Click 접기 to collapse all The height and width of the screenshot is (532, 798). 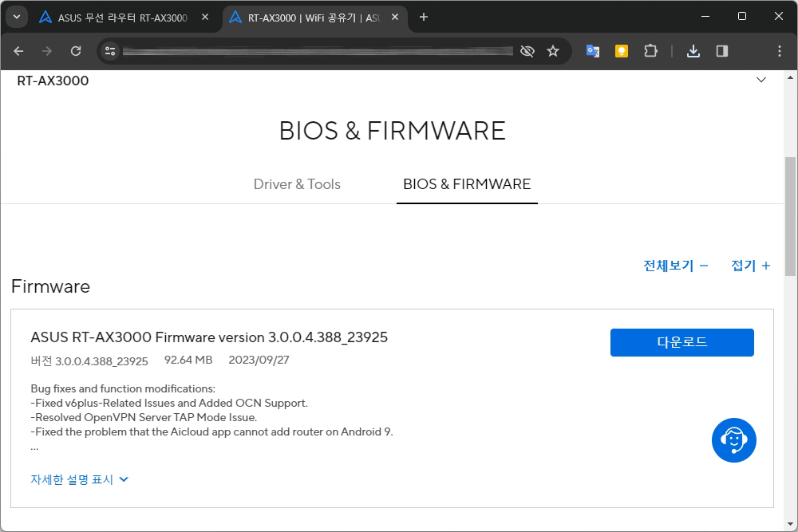[751, 266]
